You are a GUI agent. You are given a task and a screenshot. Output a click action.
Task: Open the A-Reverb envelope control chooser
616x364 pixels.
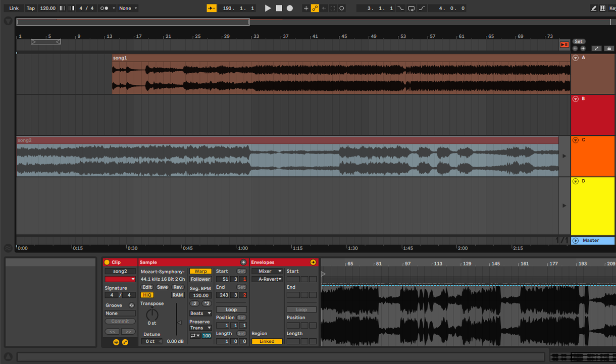(267, 279)
